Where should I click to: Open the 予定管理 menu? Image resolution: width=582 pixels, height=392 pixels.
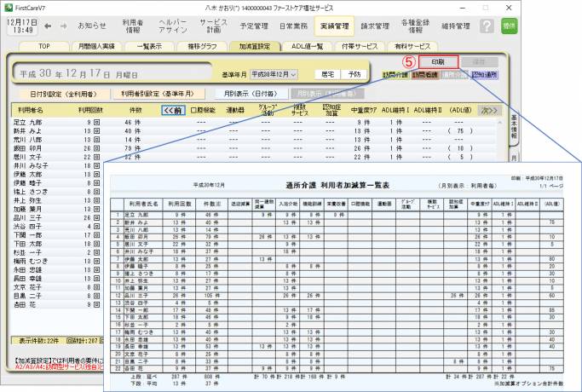tap(254, 26)
